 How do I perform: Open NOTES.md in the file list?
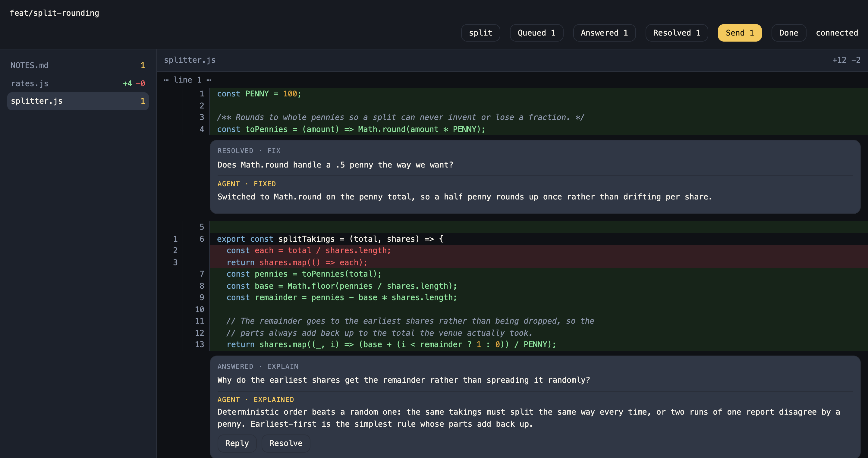coord(78,65)
